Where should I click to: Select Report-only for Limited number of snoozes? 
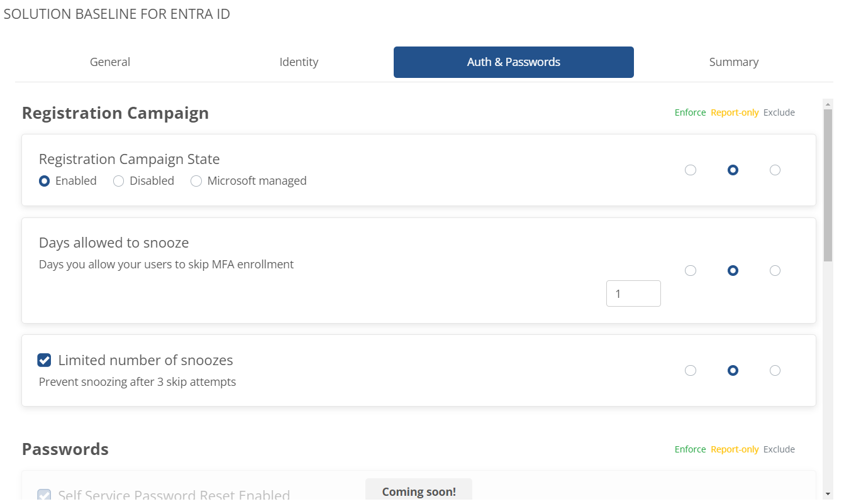[733, 370]
